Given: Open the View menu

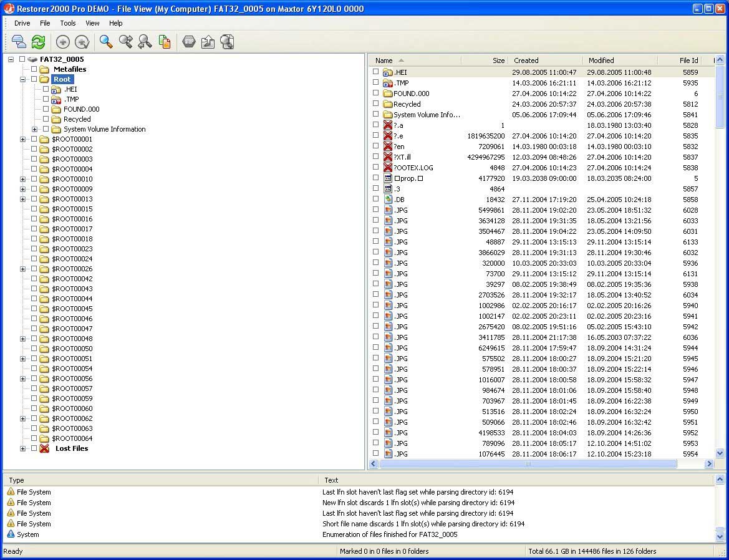Looking at the screenshot, I should pos(92,23).
